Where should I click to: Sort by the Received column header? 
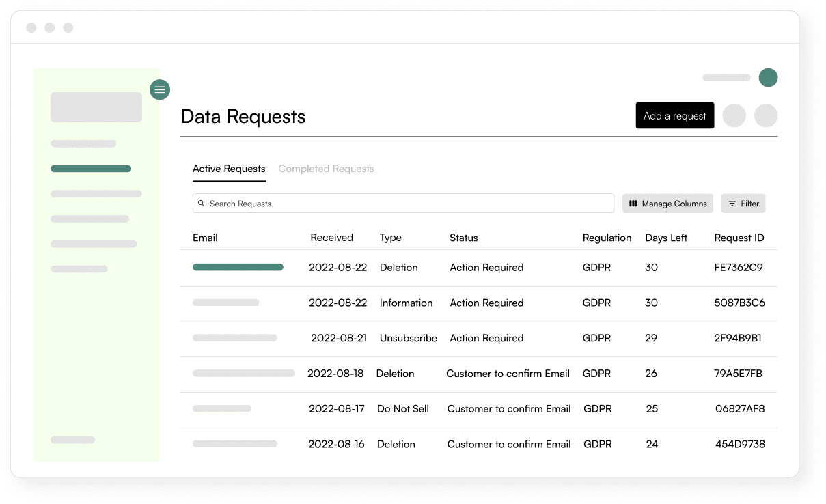pyautogui.click(x=331, y=238)
